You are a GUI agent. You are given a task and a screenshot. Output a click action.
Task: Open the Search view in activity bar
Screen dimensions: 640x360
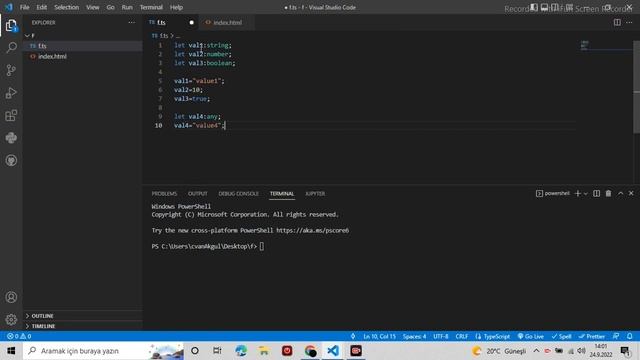[x=11, y=48]
